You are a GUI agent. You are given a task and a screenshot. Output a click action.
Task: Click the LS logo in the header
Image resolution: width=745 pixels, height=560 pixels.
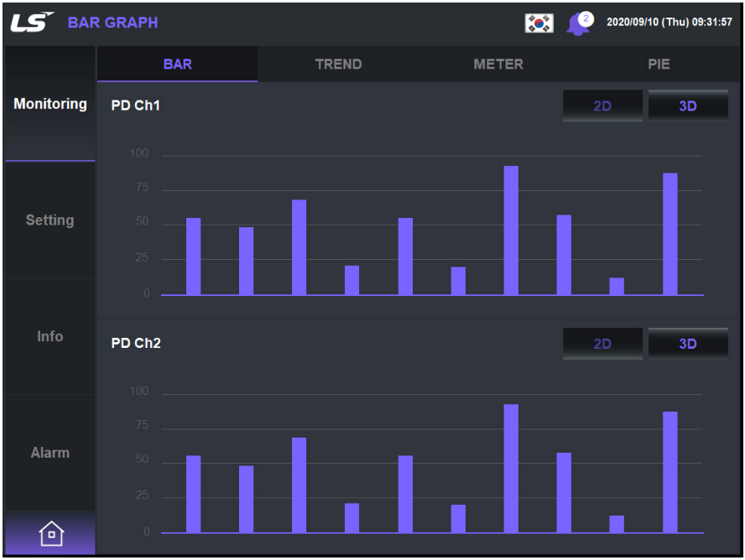pyautogui.click(x=29, y=20)
